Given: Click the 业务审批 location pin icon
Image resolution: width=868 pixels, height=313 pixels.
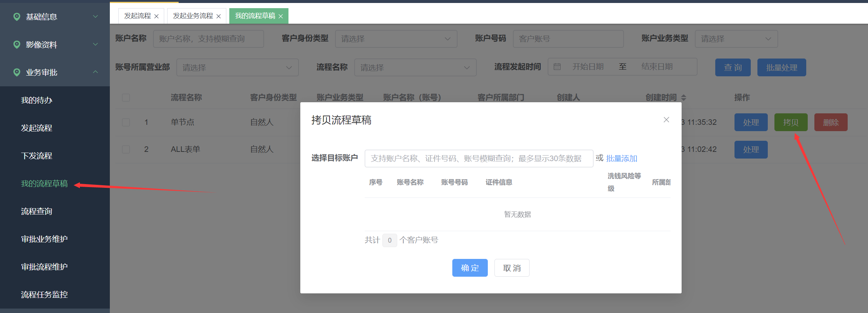Looking at the screenshot, I should pyautogui.click(x=17, y=72).
